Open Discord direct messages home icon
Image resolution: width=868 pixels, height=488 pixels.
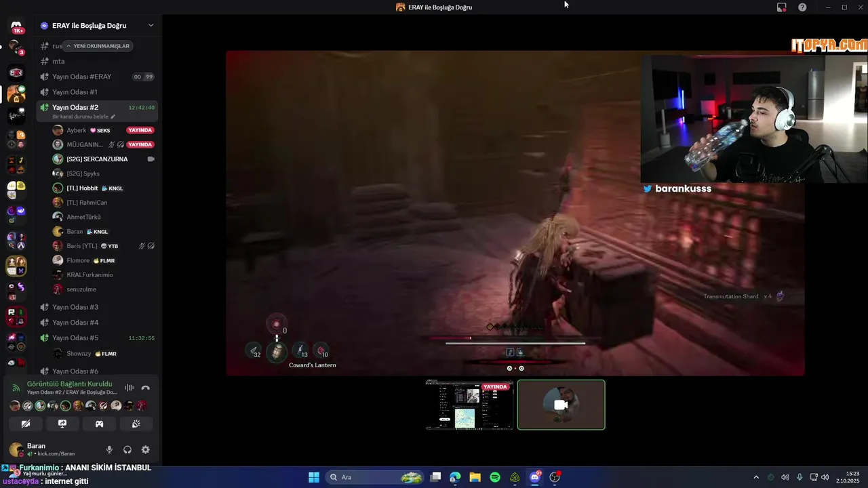(16, 27)
